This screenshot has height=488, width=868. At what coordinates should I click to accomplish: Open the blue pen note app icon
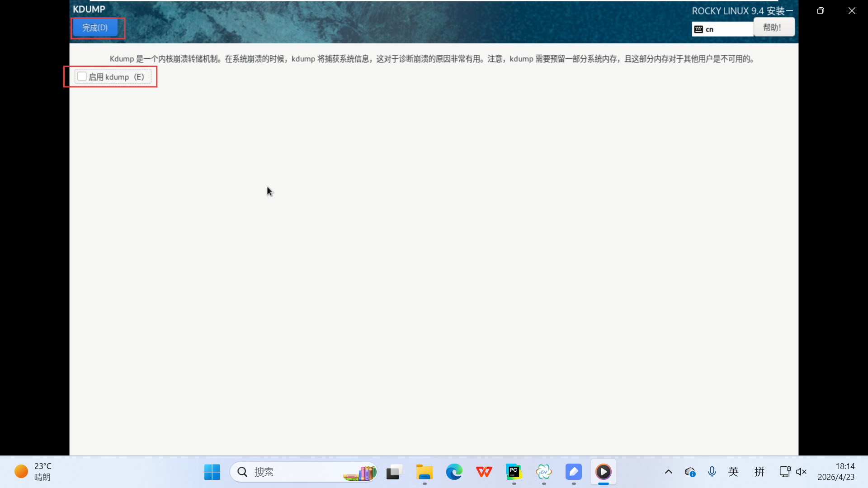(573, 472)
